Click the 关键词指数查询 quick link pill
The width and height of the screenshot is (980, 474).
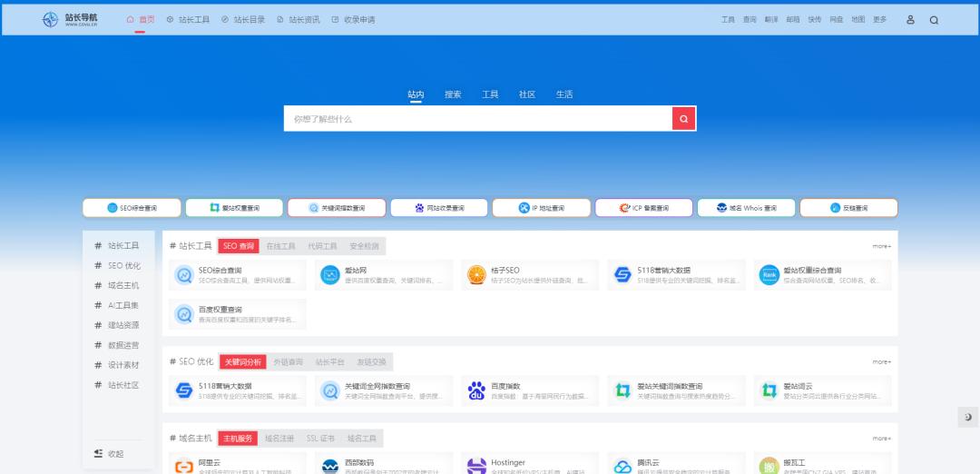[337, 208]
